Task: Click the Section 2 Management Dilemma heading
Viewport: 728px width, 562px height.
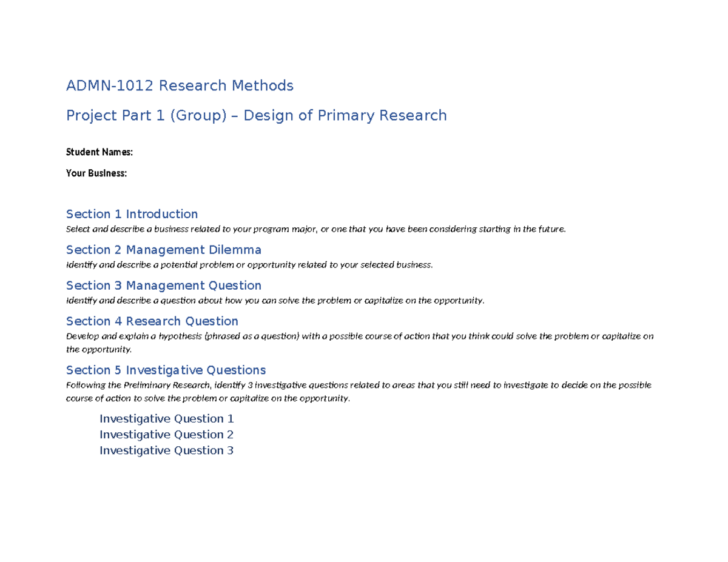Action: pos(164,250)
